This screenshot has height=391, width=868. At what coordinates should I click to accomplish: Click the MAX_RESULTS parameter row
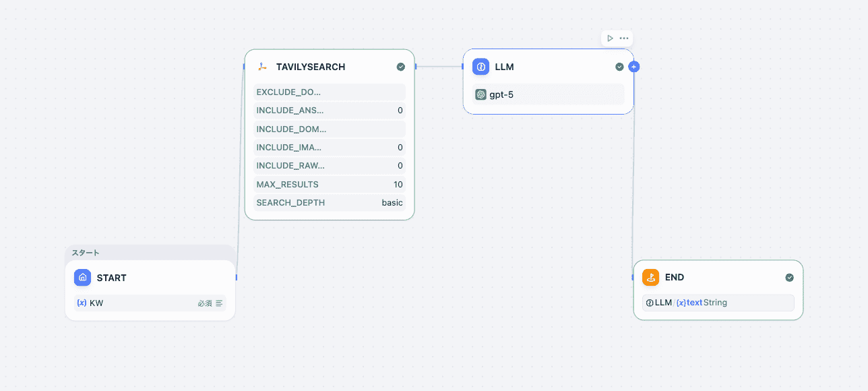(330, 184)
